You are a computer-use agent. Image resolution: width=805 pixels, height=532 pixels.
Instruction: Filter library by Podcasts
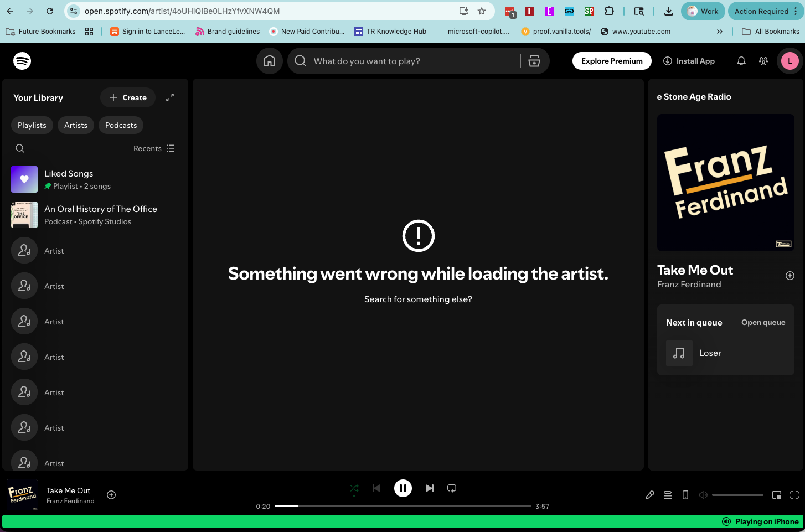point(121,125)
